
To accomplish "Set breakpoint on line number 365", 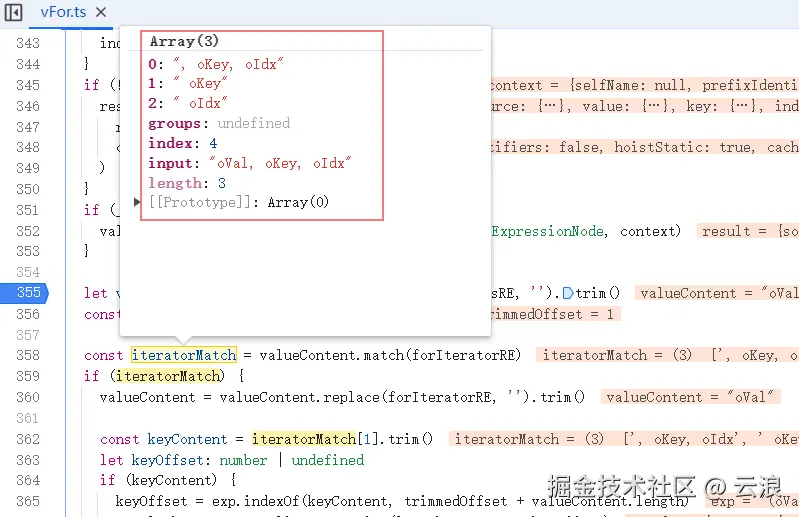I will coord(28,501).
